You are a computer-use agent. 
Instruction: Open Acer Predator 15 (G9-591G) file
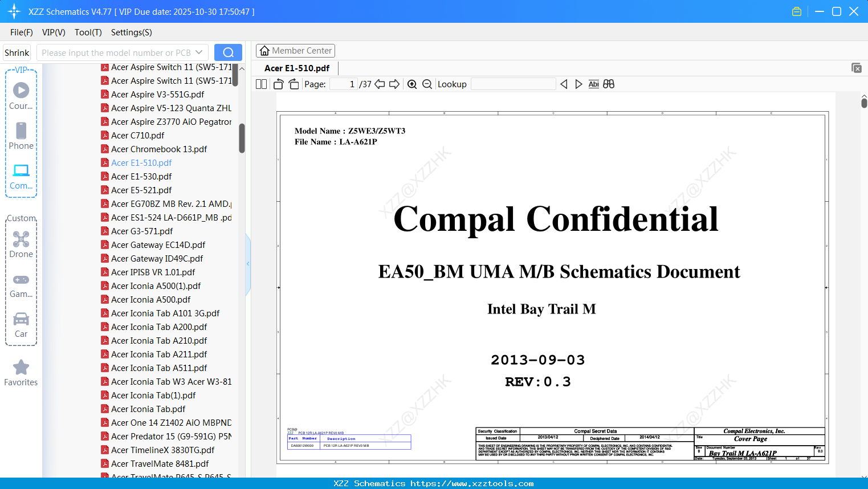click(166, 437)
